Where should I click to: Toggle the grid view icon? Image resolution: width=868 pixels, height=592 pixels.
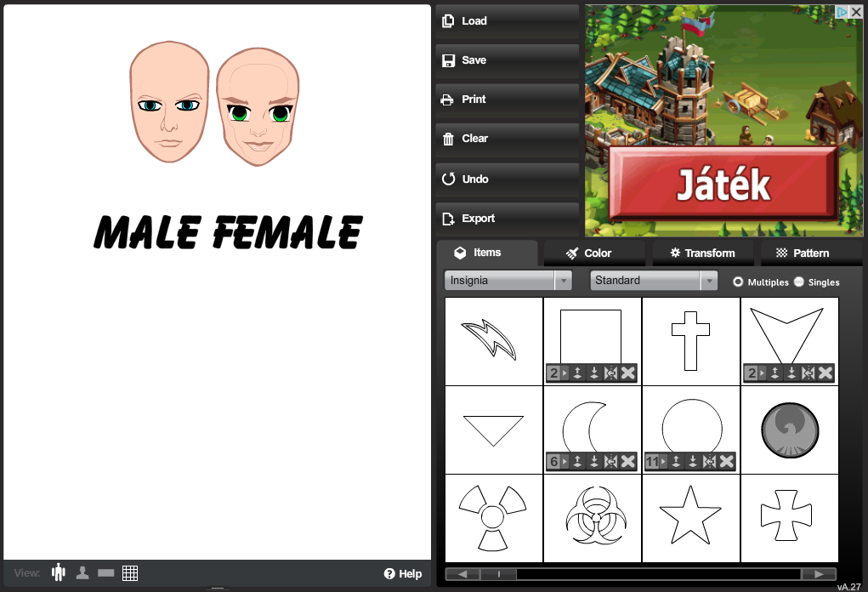[x=130, y=572]
